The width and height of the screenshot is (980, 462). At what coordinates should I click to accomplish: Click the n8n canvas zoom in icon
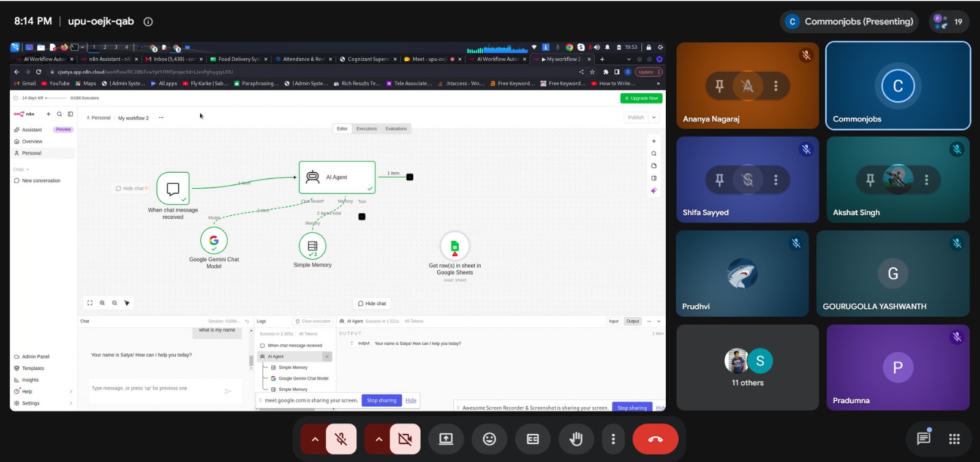(102, 303)
